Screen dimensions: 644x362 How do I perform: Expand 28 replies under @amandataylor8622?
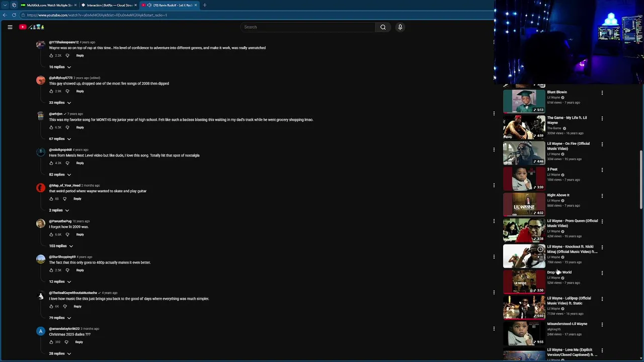click(x=60, y=353)
